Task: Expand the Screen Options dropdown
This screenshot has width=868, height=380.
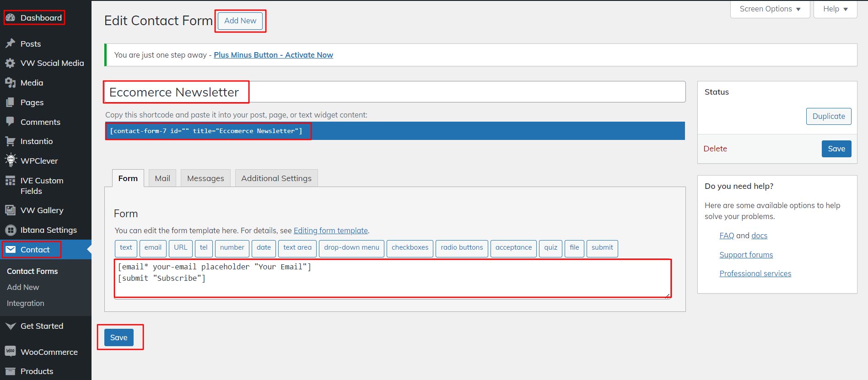Action: click(x=770, y=9)
